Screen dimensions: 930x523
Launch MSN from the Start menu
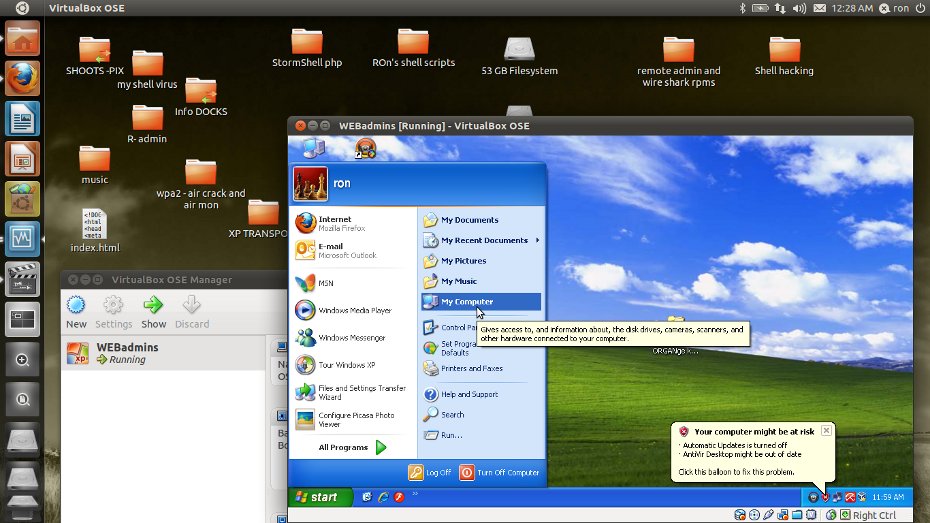tap(353, 283)
